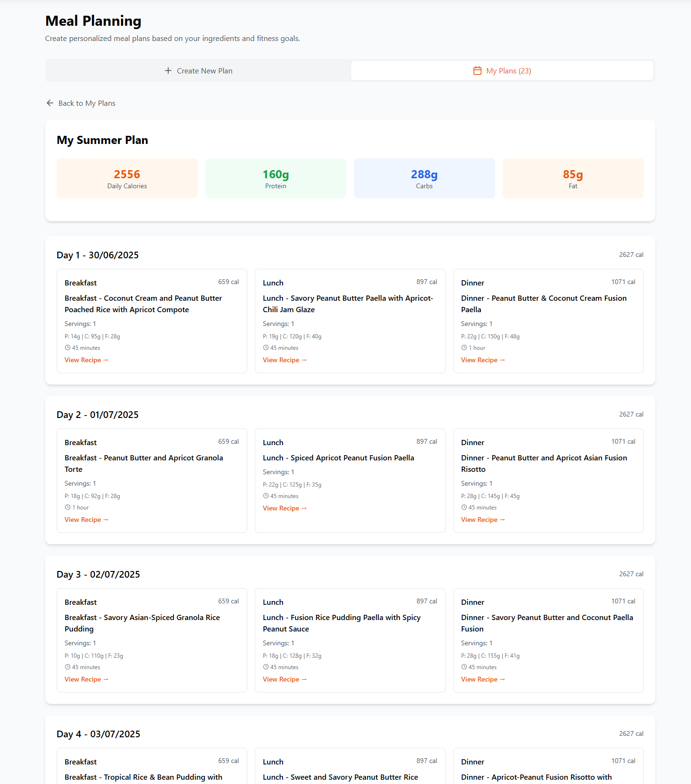Image resolution: width=691 pixels, height=784 pixels.
Task: Open recipe for Peanut Butter & Coconut Cream Fusion Paella
Action: tap(483, 360)
